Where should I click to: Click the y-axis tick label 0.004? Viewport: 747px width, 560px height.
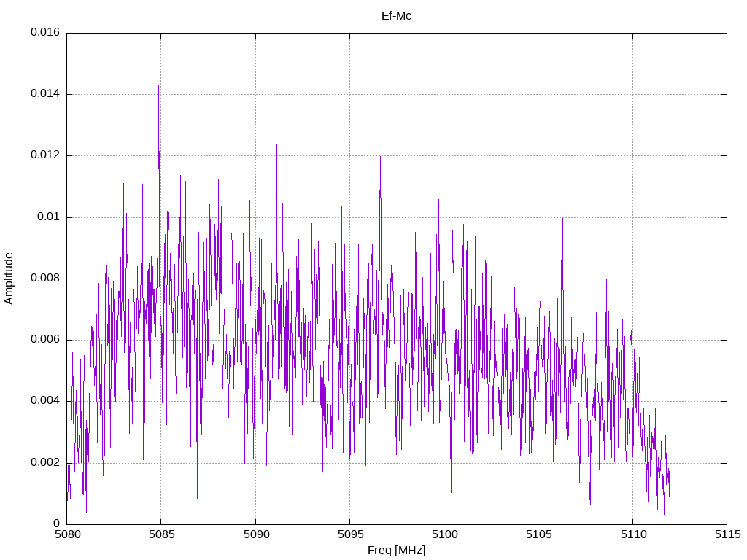[x=45, y=402]
